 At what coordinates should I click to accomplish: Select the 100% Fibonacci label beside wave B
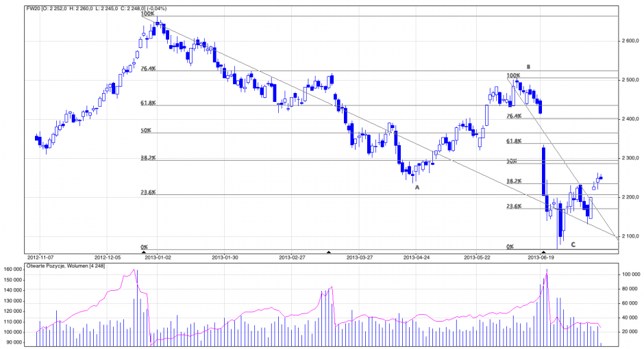(513, 76)
